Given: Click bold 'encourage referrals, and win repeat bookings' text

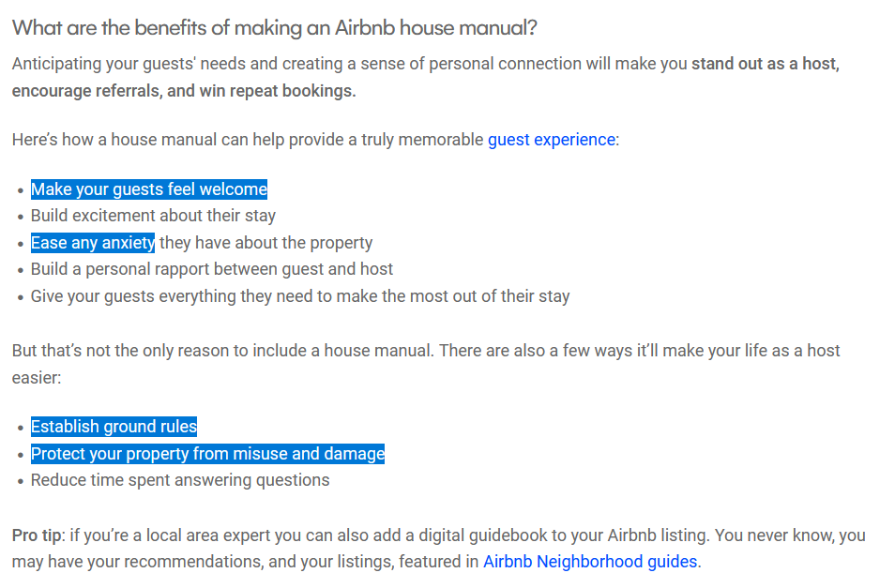Looking at the screenshot, I should (x=184, y=91).
